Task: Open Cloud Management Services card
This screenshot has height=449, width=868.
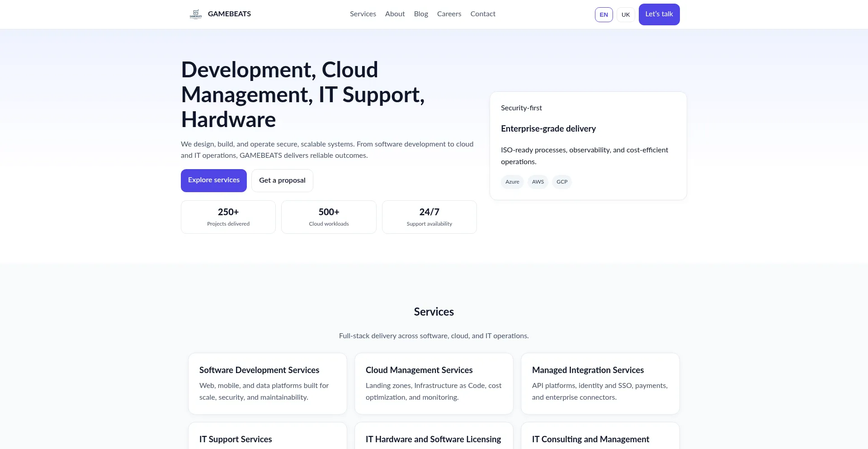Action: pos(434,383)
